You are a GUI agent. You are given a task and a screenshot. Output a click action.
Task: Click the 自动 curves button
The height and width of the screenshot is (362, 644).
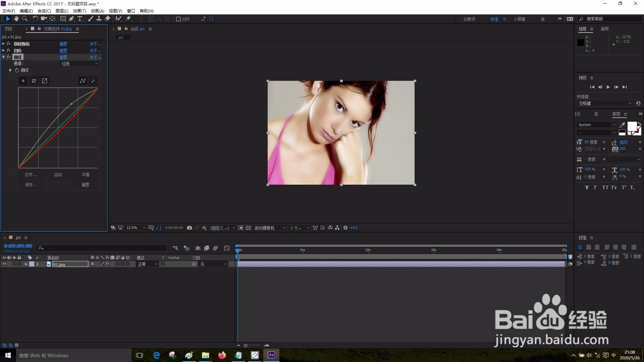(58, 175)
